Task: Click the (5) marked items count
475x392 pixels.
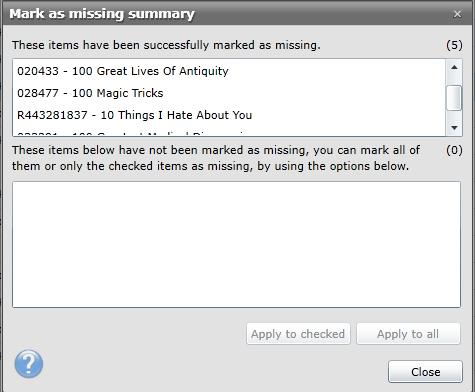Action: click(454, 45)
